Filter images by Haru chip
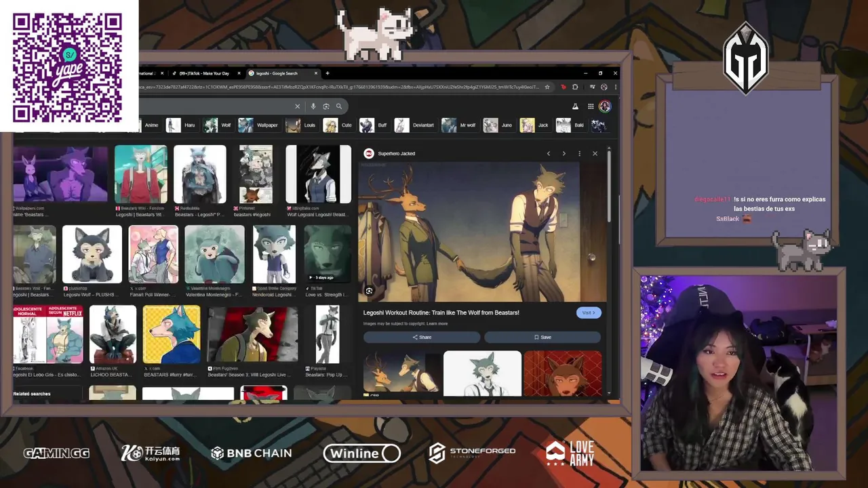Viewport: 868px width, 488px height. pos(182,125)
